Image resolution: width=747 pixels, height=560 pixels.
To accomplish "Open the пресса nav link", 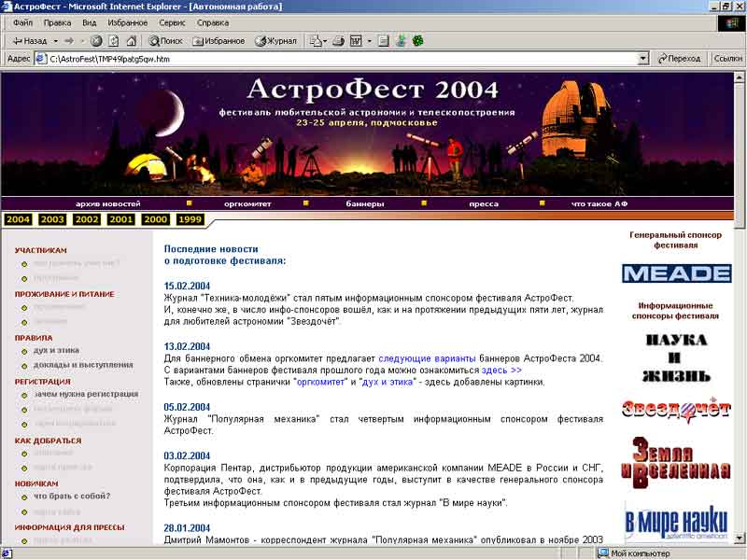I will coord(484,203).
